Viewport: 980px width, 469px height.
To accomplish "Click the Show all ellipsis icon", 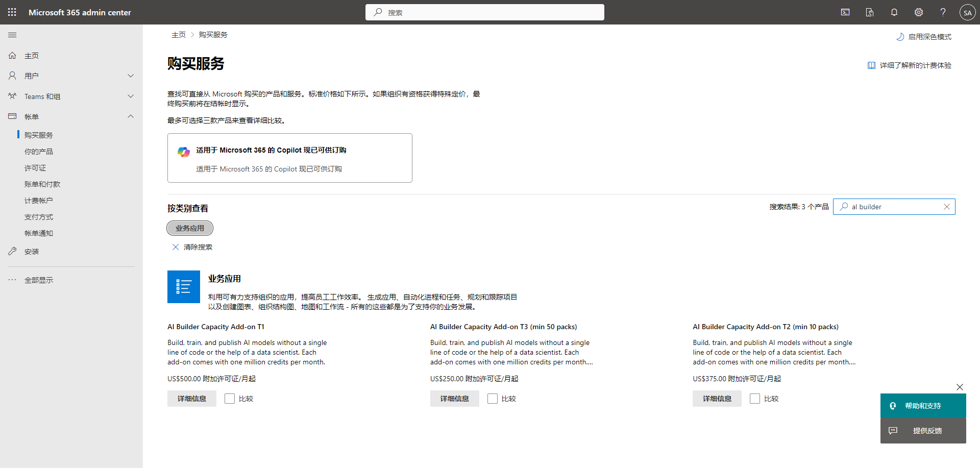I will 12,280.
